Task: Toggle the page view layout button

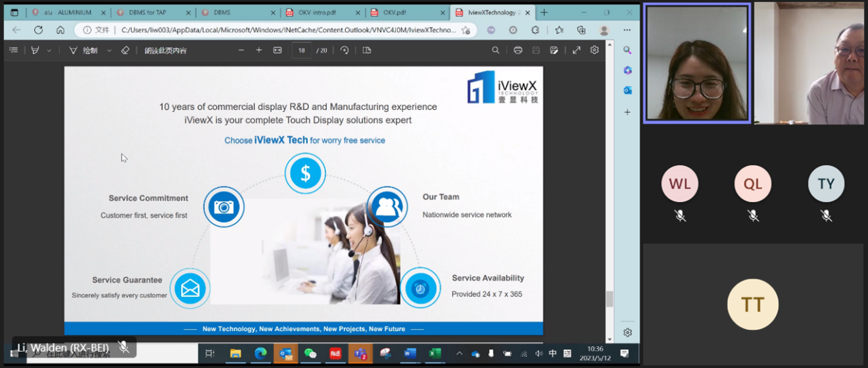Action: (367, 50)
